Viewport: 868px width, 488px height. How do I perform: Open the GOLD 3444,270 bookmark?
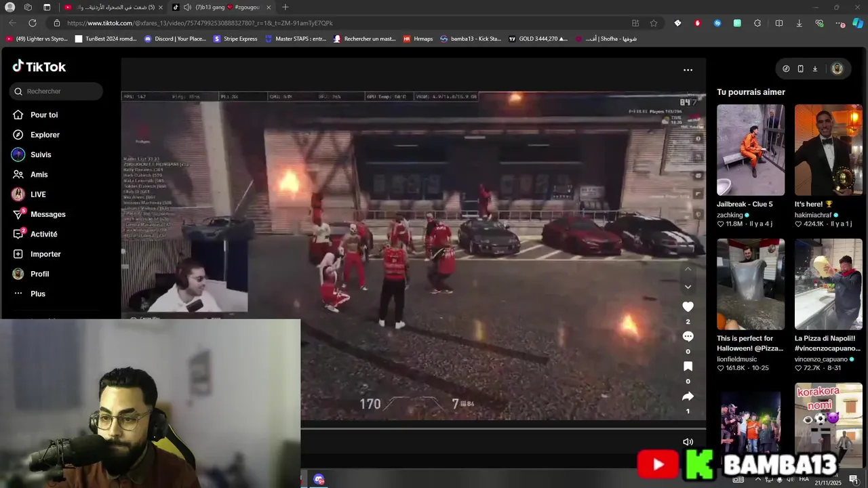tap(538, 39)
